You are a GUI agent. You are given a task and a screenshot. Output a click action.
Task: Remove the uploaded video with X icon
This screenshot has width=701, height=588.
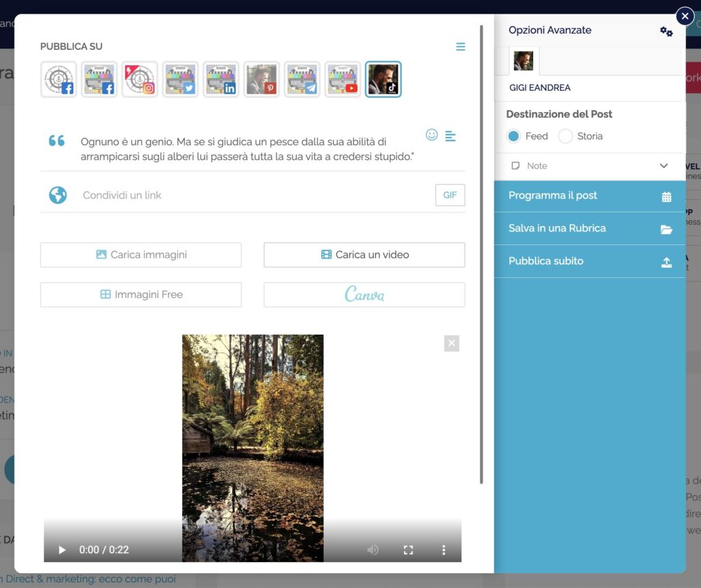[451, 343]
